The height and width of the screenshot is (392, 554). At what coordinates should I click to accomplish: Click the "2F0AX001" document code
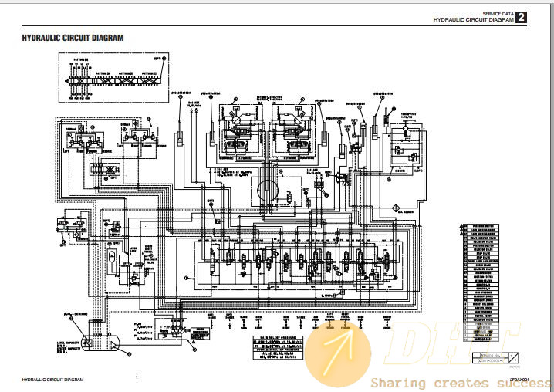[519, 380]
